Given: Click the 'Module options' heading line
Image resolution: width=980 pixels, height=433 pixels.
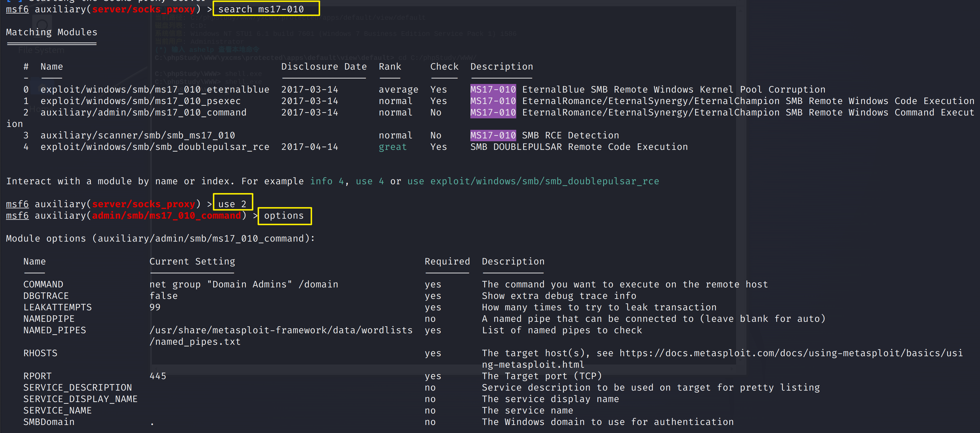Looking at the screenshot, I should click(161, 239).
